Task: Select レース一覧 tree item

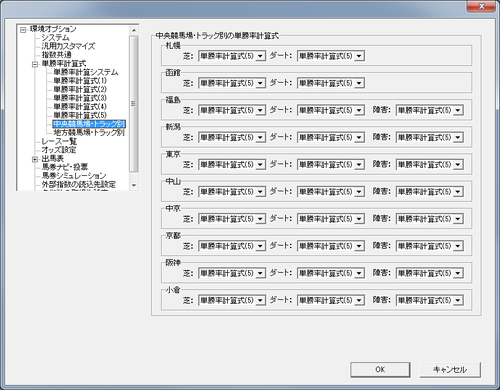Action: pyautogui.click(x=59, y=142)
